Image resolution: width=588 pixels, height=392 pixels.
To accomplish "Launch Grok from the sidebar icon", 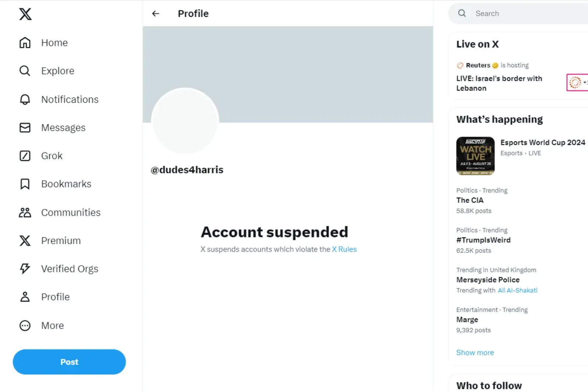I will pyautogui.click(x=24, y=156).
